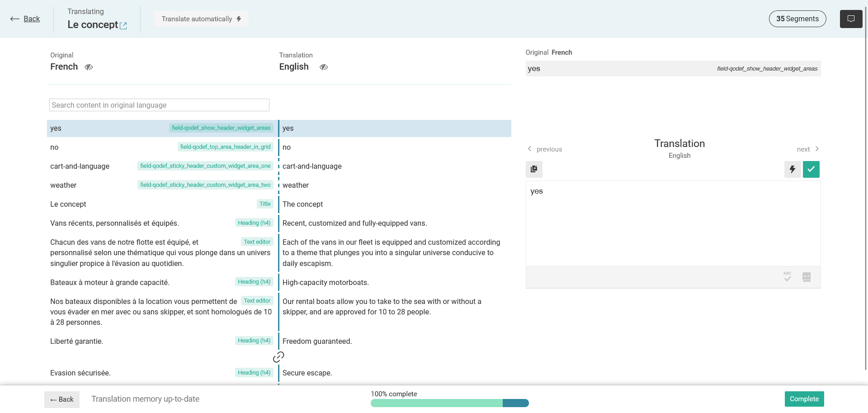Click the Back link in header
The height and width of the screenshot is (413, 868).
click(x=25, y=19)
